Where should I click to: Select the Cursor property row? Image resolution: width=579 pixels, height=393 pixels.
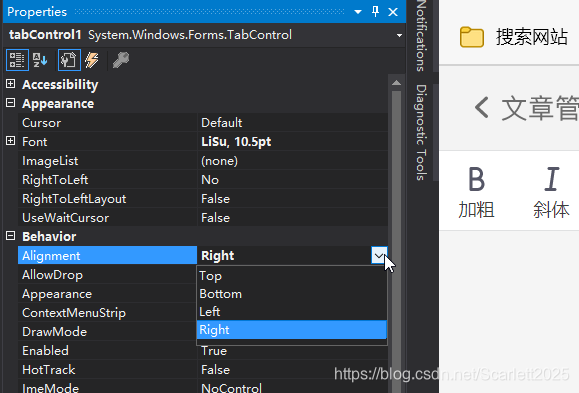click(x=107, y=123)
